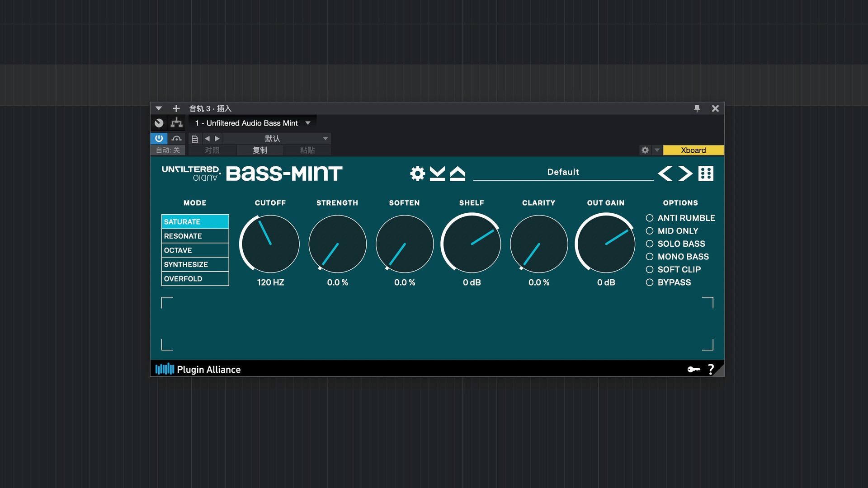
Task: Click the CUTOFF knob
Action: [x=270, y=244]
